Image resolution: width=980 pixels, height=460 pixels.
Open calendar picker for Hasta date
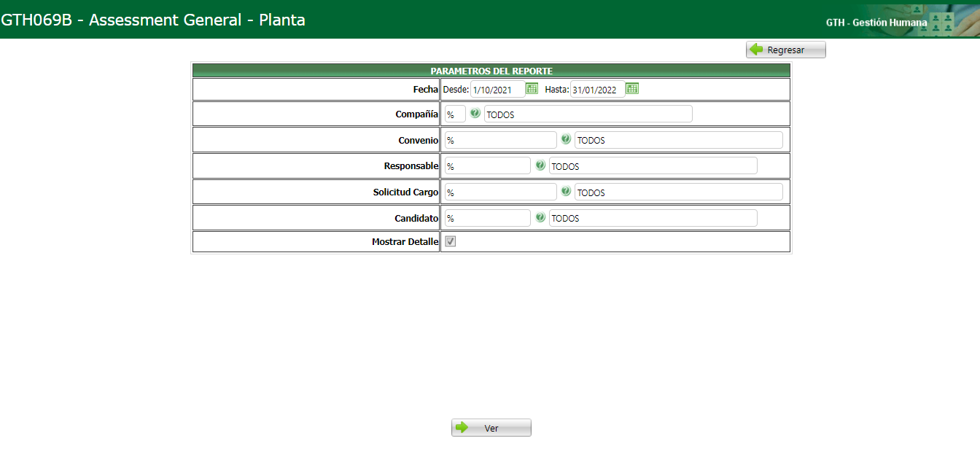tap(632, 89)
